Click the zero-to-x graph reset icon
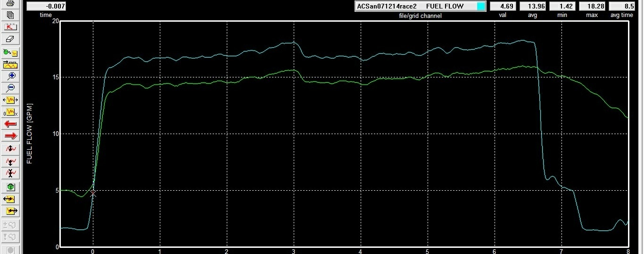Viewport: 644px width, 254px height. click(10, 112)
